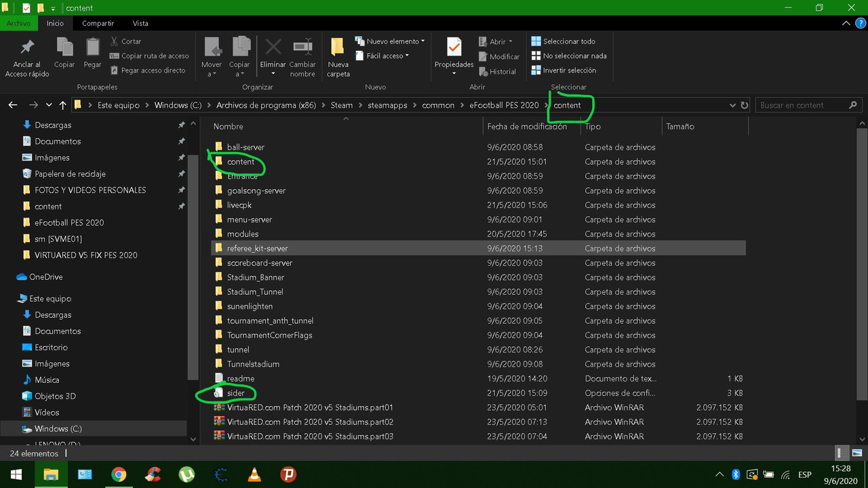Launch Google Chrome from the taskbar
868x488 pixels.
[119, 474]
